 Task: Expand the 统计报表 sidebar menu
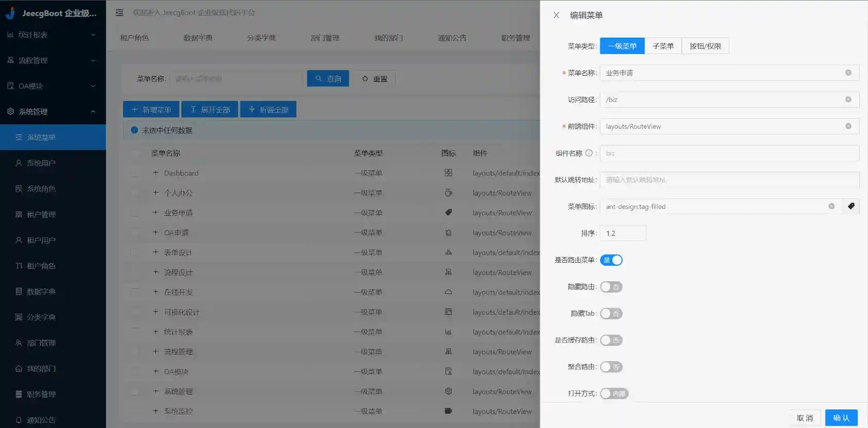pos(52,35)
